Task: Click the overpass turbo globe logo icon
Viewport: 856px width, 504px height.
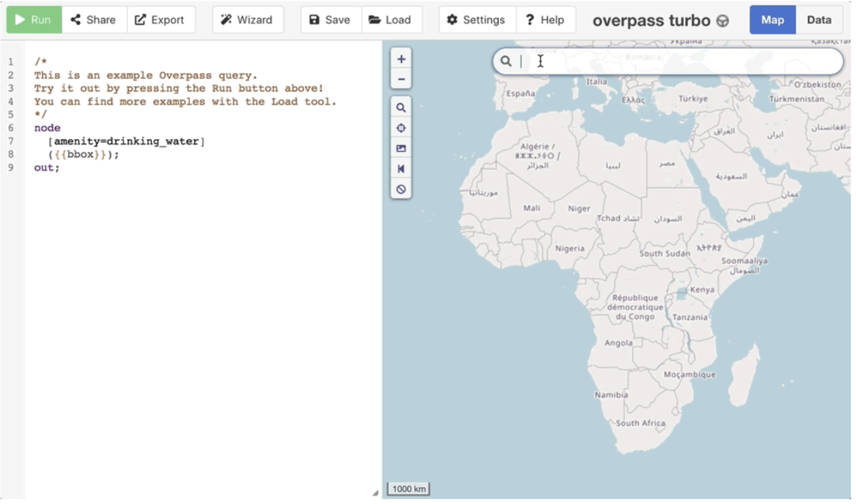Action: click(x=722, y=21)
